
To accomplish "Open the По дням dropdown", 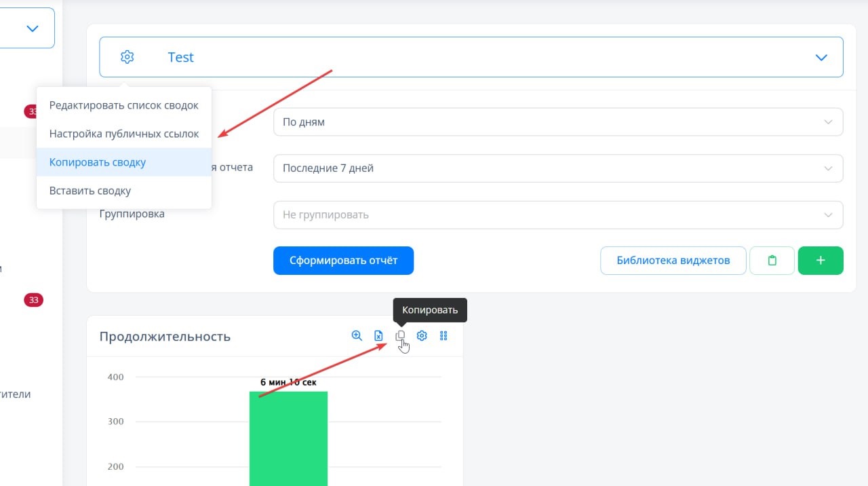I will point(558,122).
